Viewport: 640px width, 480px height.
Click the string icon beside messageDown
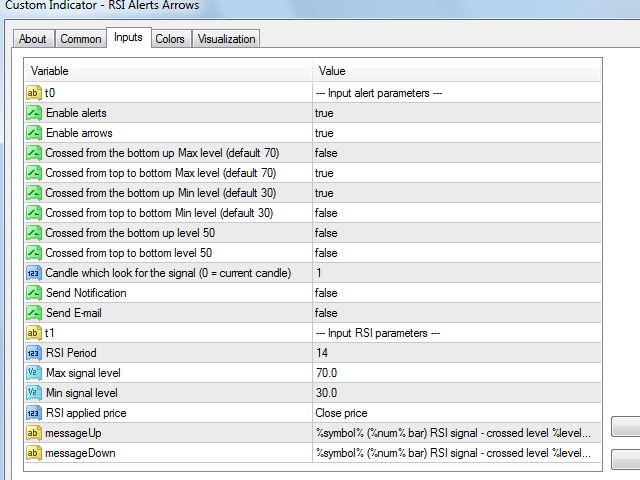pos(34,453)
